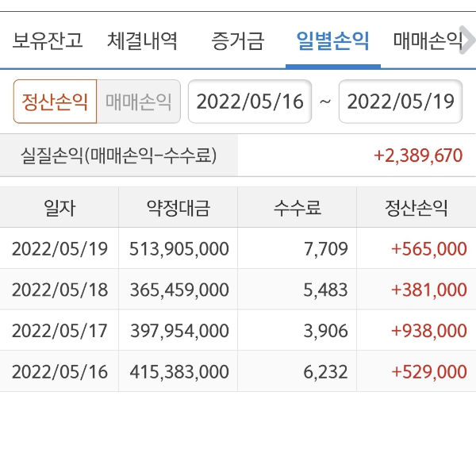
Task: Sort by the 일자 column header
Action: point(59,208)
